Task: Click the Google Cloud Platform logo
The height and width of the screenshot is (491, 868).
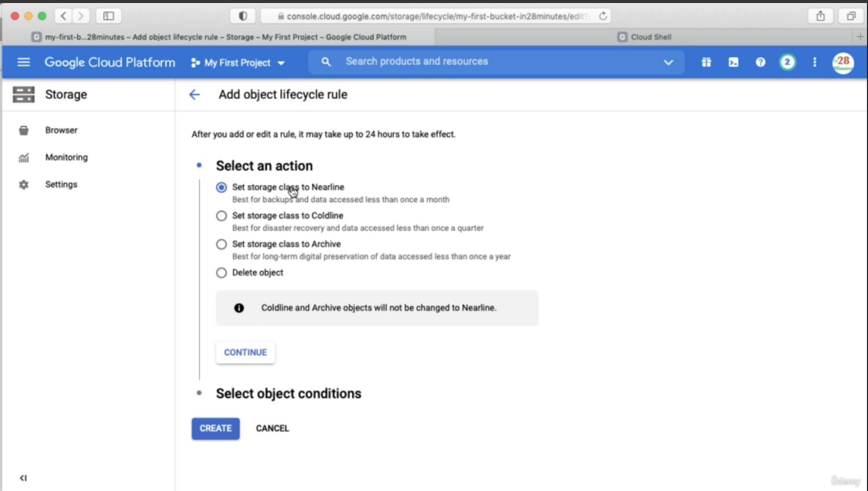Action: (x=110, y=62)
